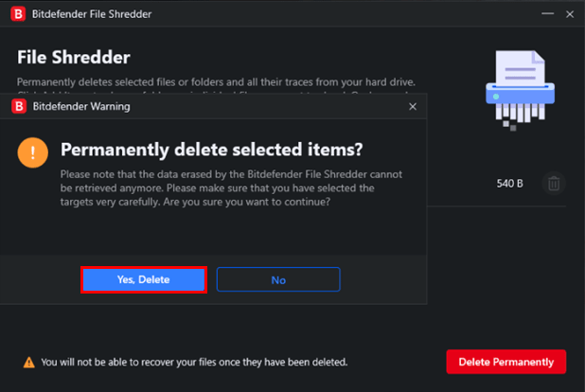Click the 540 B file size label
This screenshot has height=392, width=585.
pyautogui.click(x=509, y=184)
